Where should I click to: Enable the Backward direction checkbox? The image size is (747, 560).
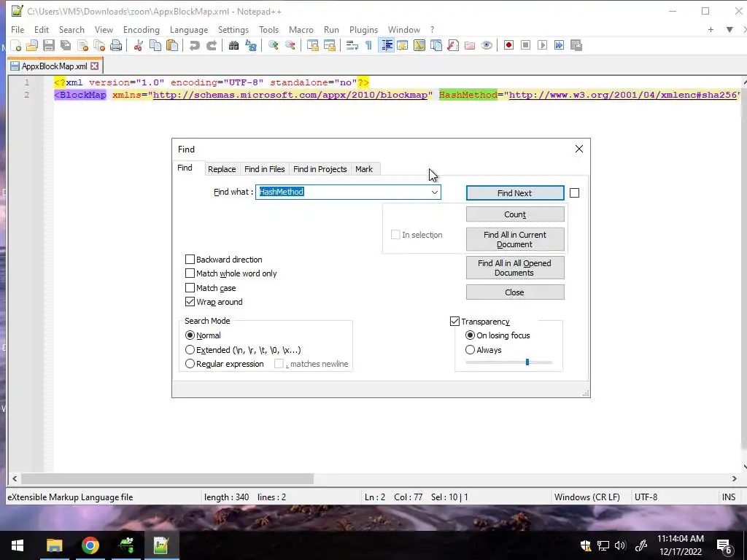coord(190,259)
